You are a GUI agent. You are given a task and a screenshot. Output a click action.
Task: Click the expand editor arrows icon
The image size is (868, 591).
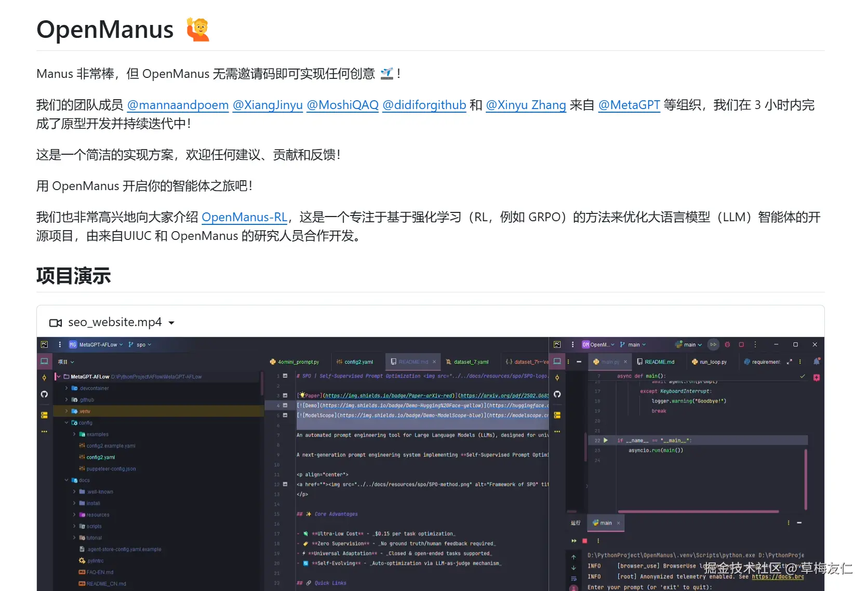(x=789, y=362)
